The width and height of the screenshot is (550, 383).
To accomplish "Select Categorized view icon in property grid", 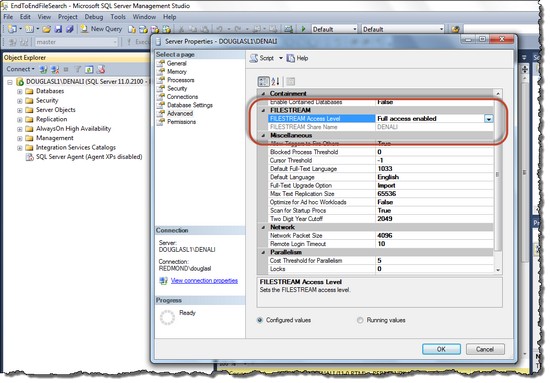I will click(263, 81).
